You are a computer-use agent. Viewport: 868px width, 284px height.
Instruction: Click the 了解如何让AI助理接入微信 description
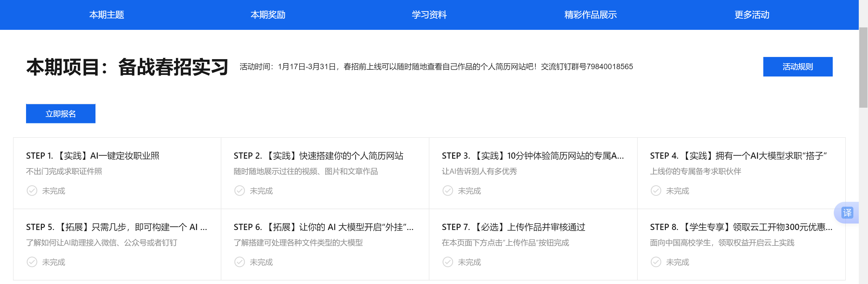point(101,243)
